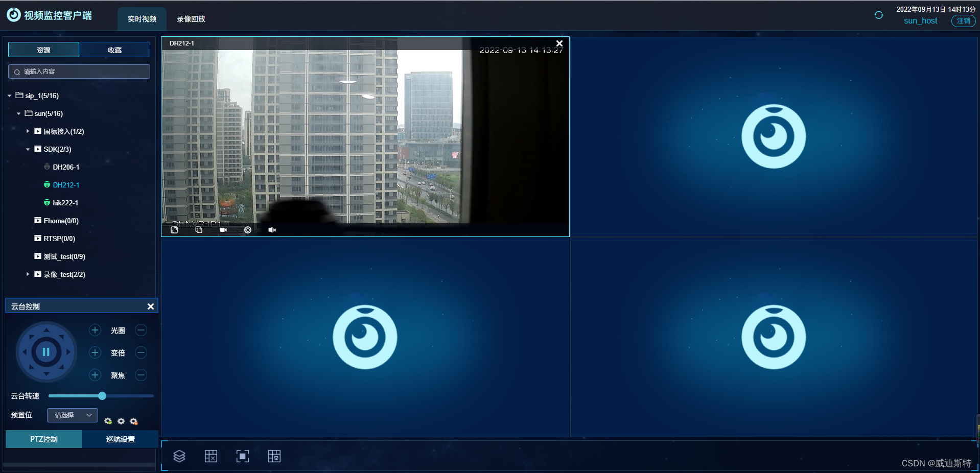Image resolution: width=980 pixels, height=473 pixels.
Task: Decrease 聚焦 focus with the minus button
Action: click(141, 375)
